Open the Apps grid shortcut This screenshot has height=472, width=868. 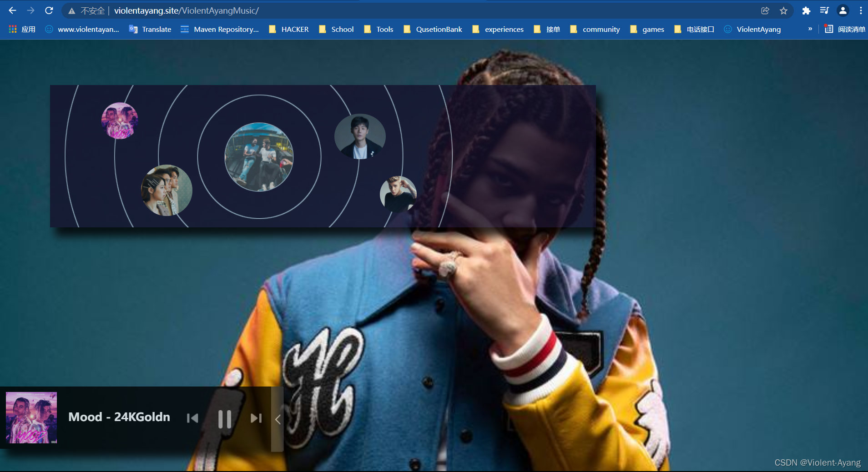(22, 29)
